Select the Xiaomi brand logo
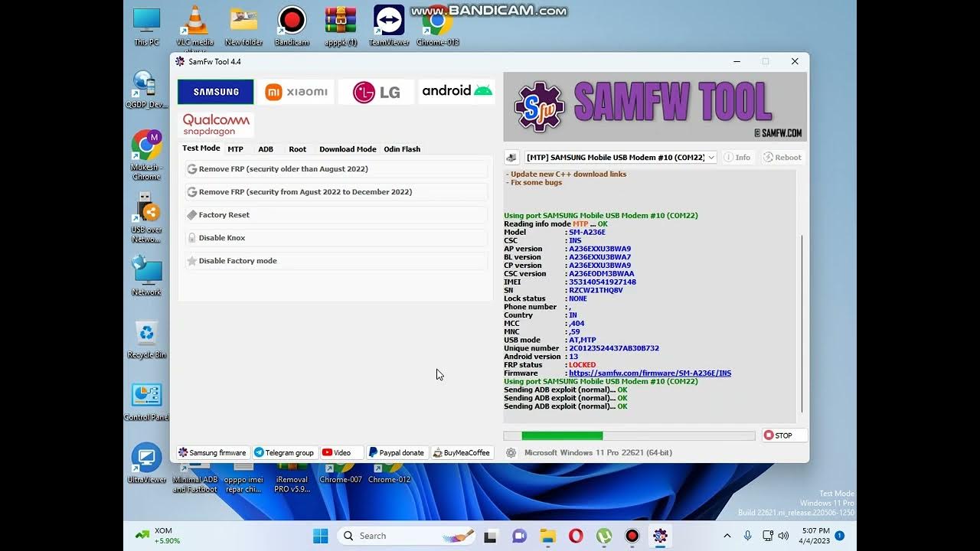980x551 pixels. (296, 92)
